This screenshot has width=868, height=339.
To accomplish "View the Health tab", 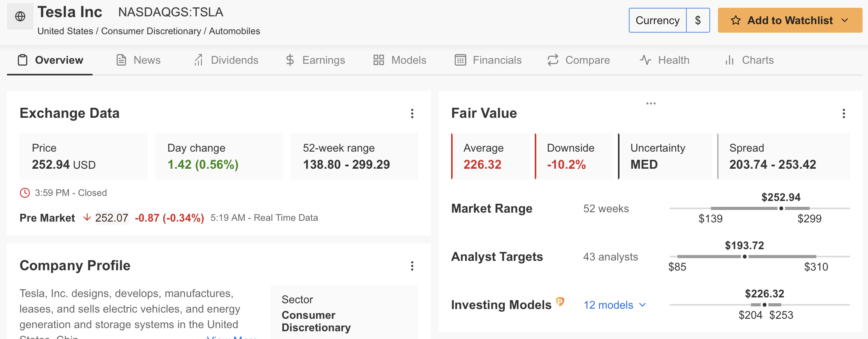I will tap(664, 60).
